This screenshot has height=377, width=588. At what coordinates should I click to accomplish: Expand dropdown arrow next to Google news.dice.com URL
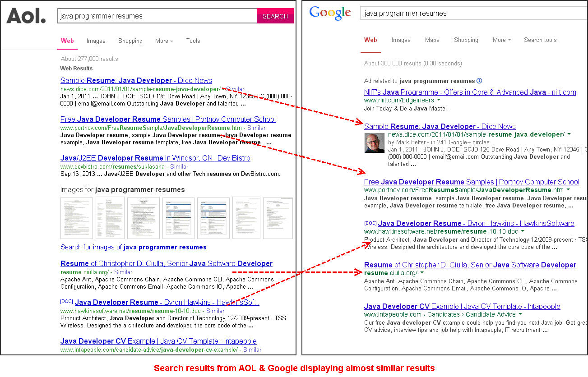click(x=569, y=135)
